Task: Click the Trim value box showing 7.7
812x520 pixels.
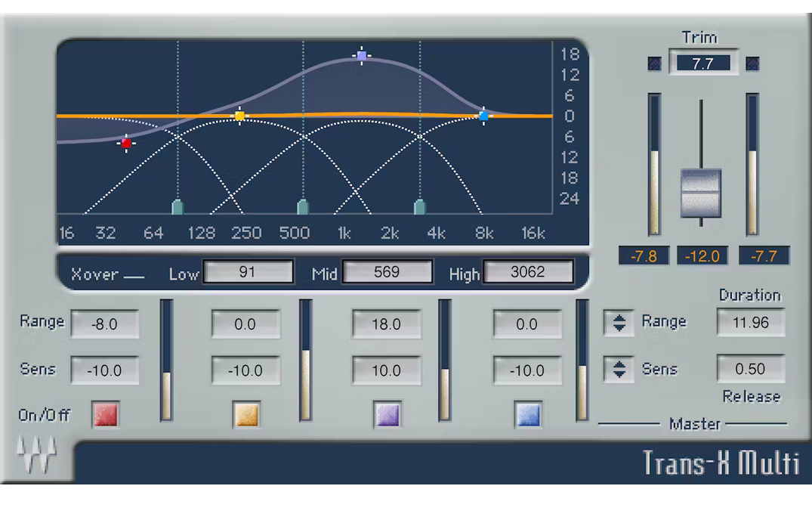Action: (x=703, y=63)
